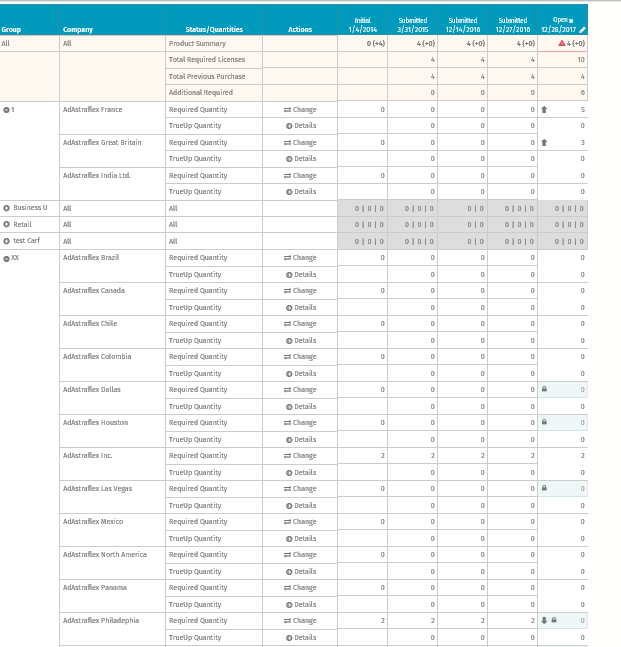
Task: Click Change for AdAstraflex France
Action: [300, 109]
